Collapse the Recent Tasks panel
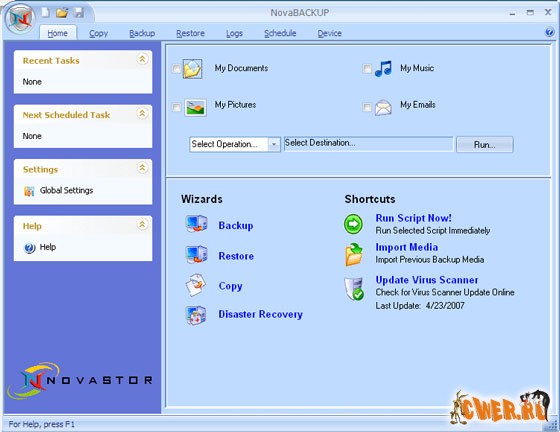This screenshot has height=432, width=560. 142,59
